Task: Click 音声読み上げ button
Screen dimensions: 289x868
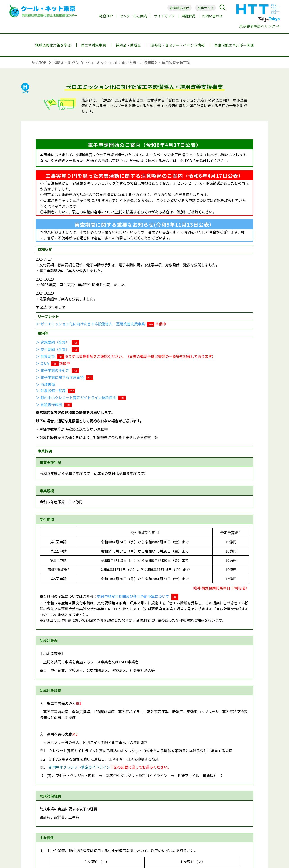Action: point(179,8)
